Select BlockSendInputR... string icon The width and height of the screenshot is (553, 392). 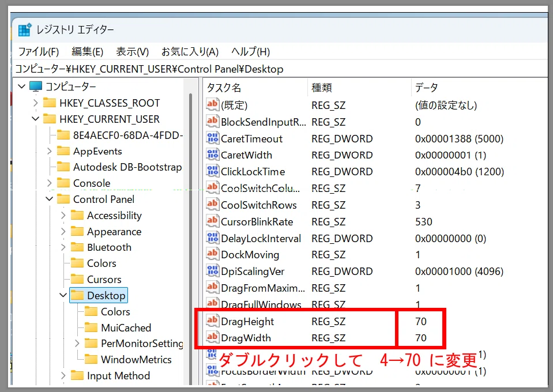pyautogui.click(x=212, y=121)
